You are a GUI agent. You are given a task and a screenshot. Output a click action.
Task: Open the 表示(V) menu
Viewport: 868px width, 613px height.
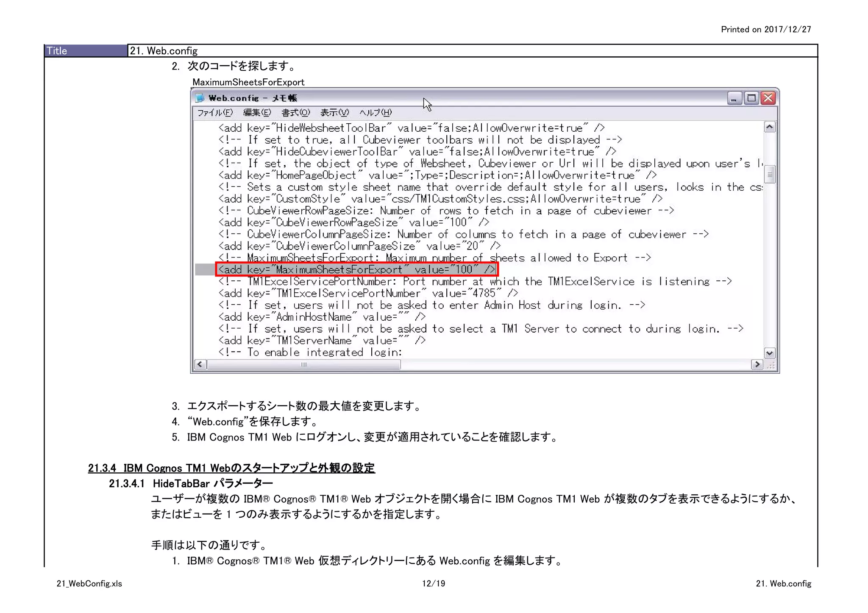pos(334,113)
